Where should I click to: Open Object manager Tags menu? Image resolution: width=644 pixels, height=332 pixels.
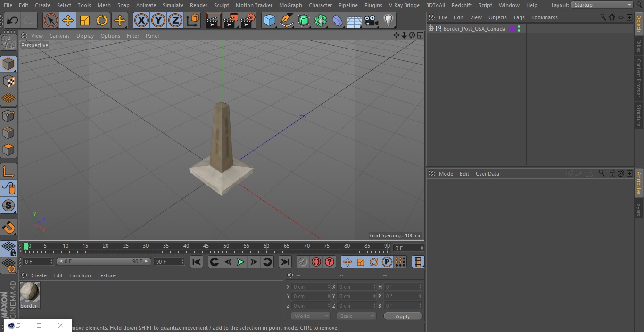[519, 17]
